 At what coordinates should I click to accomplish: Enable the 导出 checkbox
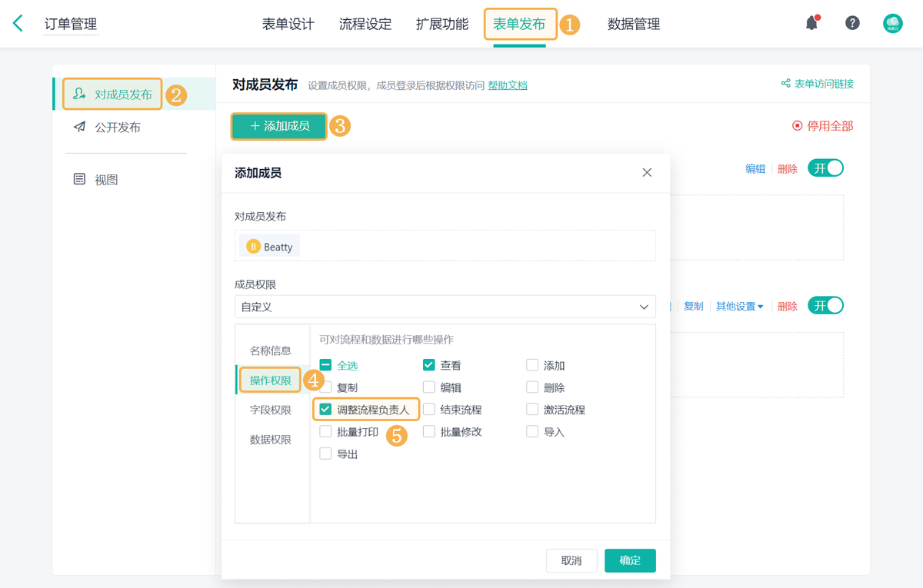coord(325,454)
